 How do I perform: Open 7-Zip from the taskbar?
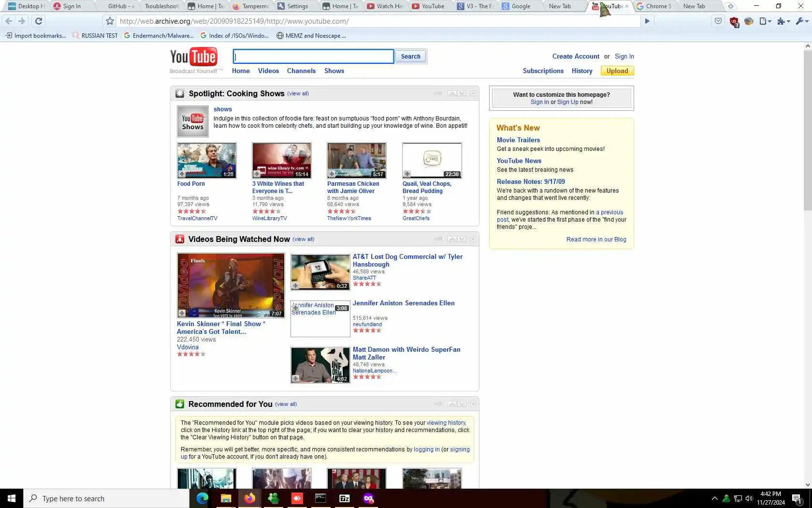pos(344,498)
